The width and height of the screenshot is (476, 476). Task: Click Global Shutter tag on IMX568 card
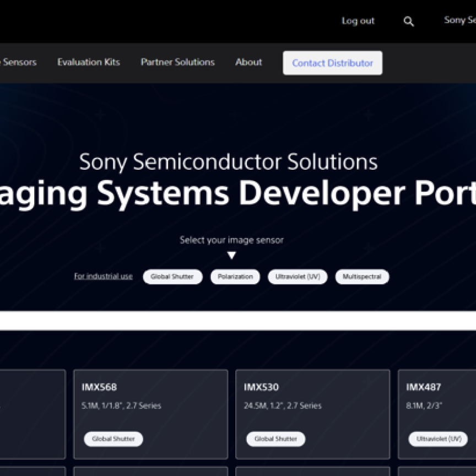tap(113, 439)
